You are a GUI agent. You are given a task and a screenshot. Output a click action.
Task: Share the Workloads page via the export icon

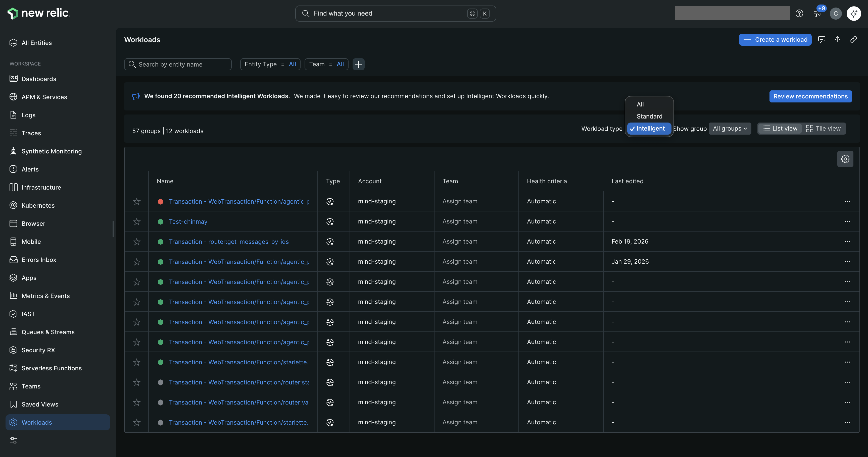838,39
